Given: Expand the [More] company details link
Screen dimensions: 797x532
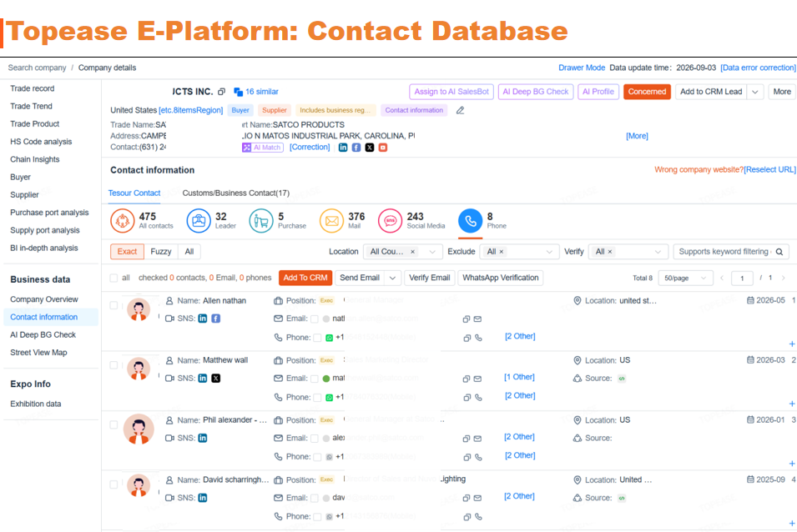Looking at the screenshot, I should 637,136.
